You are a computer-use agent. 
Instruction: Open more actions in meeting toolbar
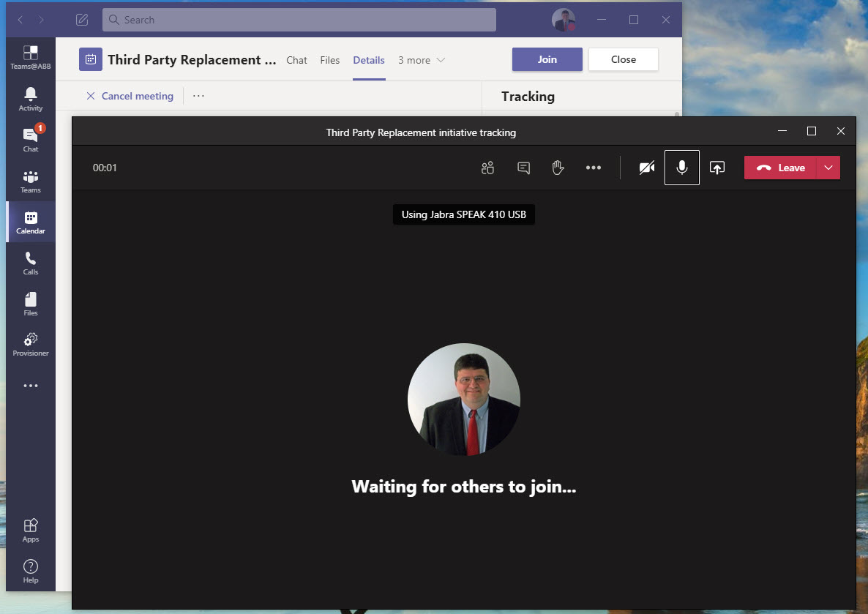pos(594,168)
